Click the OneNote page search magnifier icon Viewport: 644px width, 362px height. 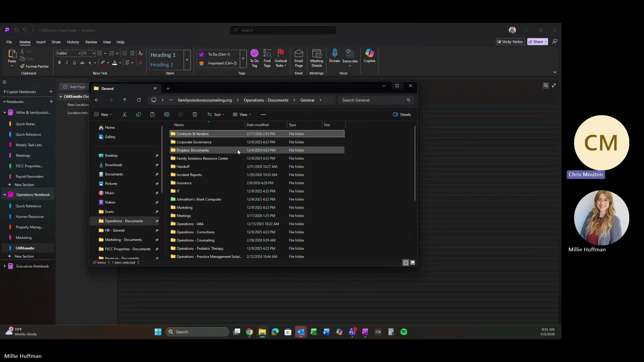pos(546,85)
